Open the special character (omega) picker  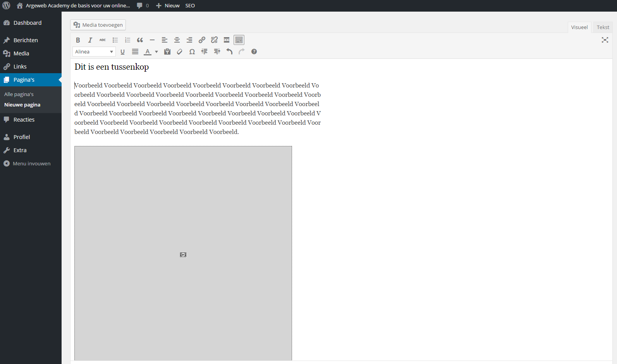point(192,52)
